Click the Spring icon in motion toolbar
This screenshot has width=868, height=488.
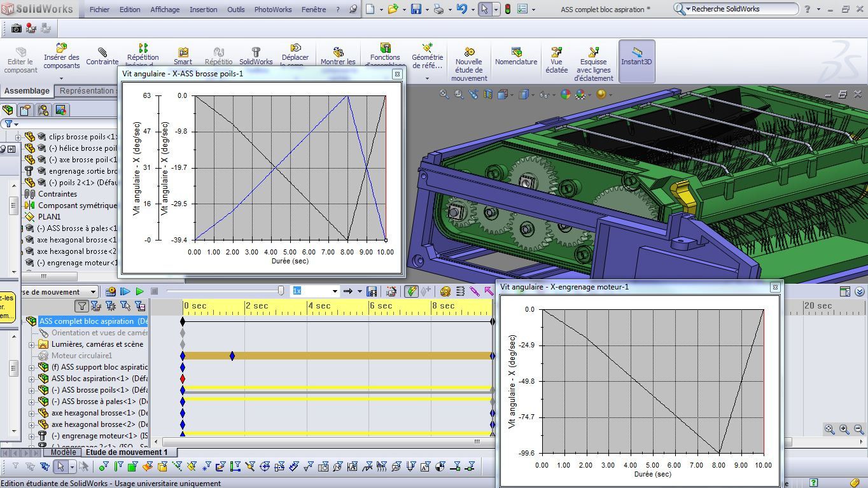[x=461, y=291]
